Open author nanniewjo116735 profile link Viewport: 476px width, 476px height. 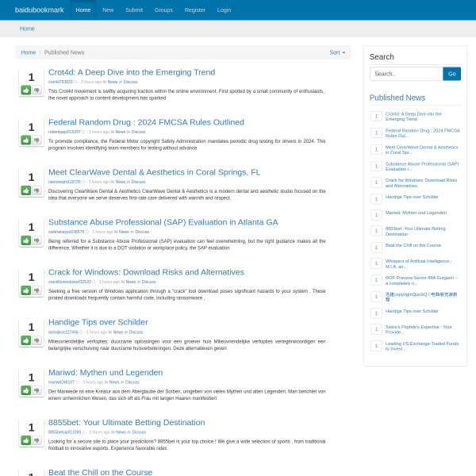(64, 182)
